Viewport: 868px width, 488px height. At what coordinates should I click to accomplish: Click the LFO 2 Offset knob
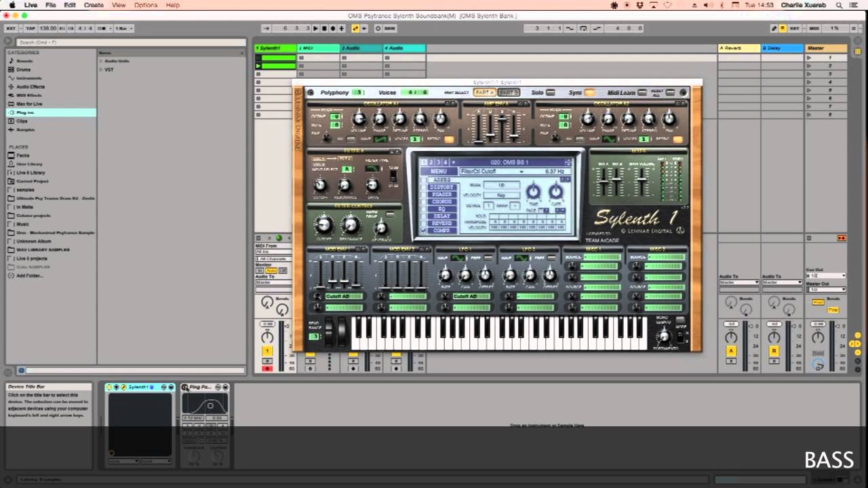point(551,275)
